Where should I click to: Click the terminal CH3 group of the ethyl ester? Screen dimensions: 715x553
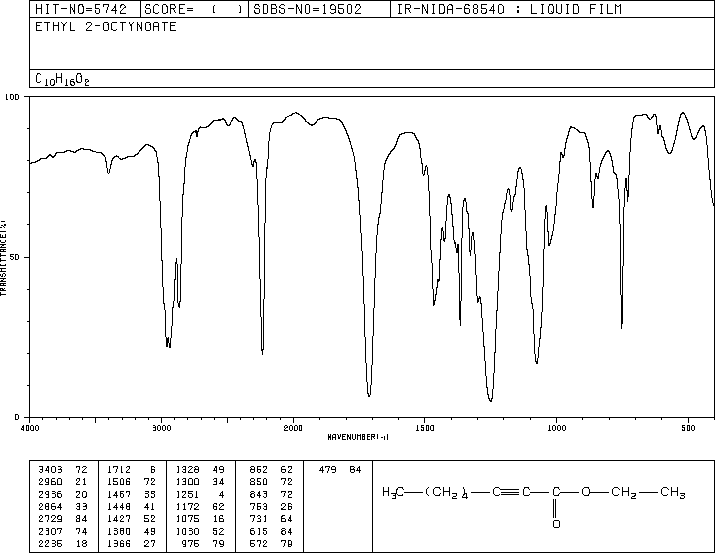pos(673,493)
